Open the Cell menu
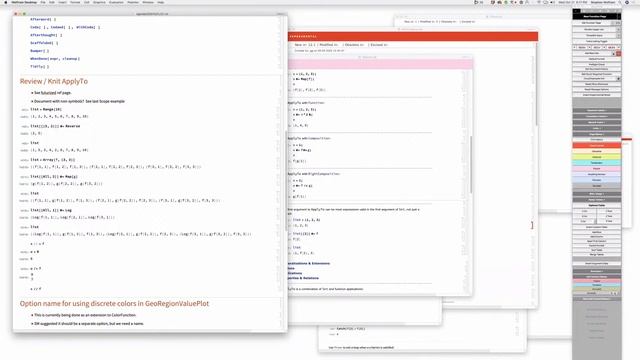 point(87,2)
